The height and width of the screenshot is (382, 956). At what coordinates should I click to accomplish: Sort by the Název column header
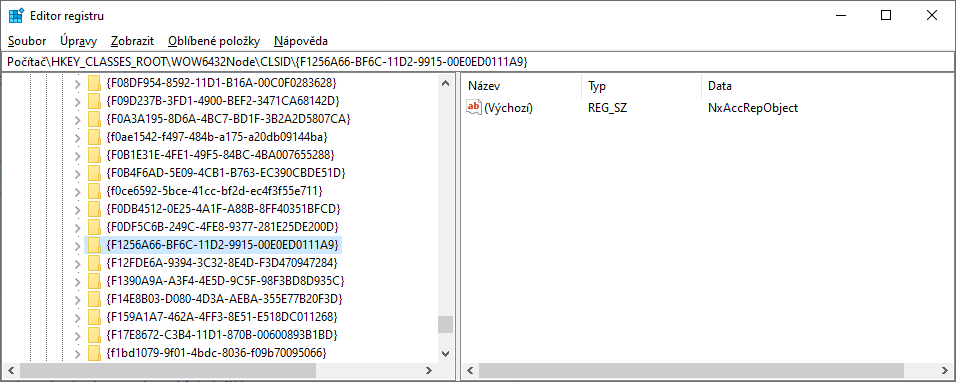coord(522,86)
